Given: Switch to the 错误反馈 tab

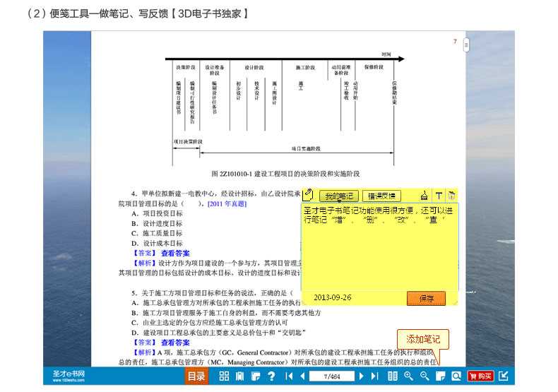Looking at the screenshot, I should pos(382,196).
